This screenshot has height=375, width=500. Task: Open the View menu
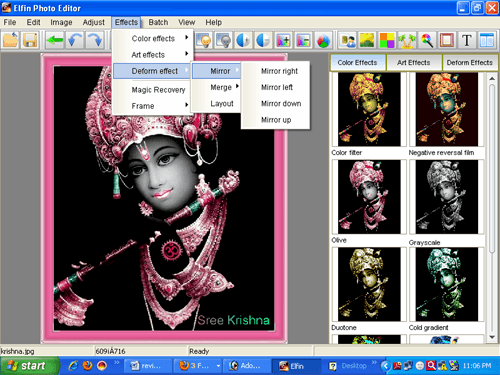187,22
